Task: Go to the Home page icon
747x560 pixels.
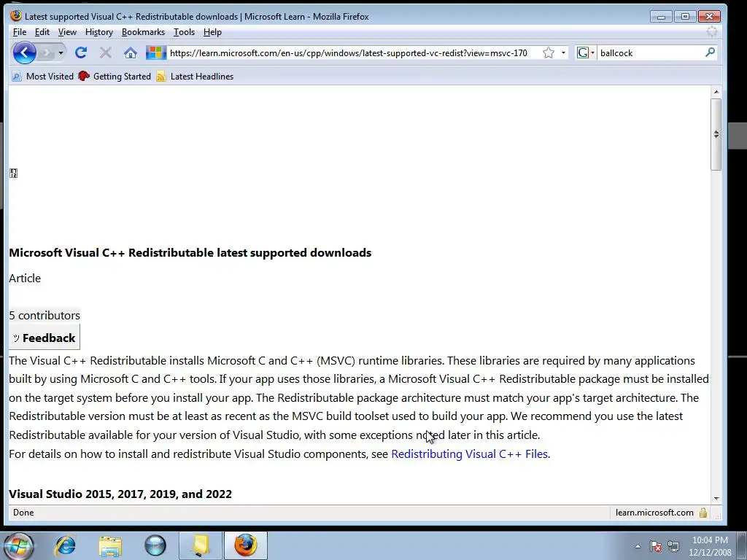Action: click(130, 52)
